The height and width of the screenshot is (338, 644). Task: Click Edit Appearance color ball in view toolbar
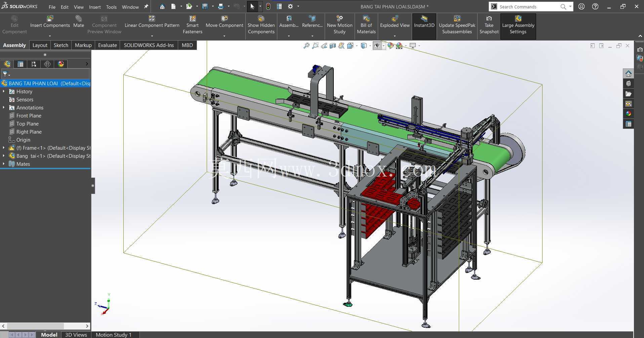390,46
